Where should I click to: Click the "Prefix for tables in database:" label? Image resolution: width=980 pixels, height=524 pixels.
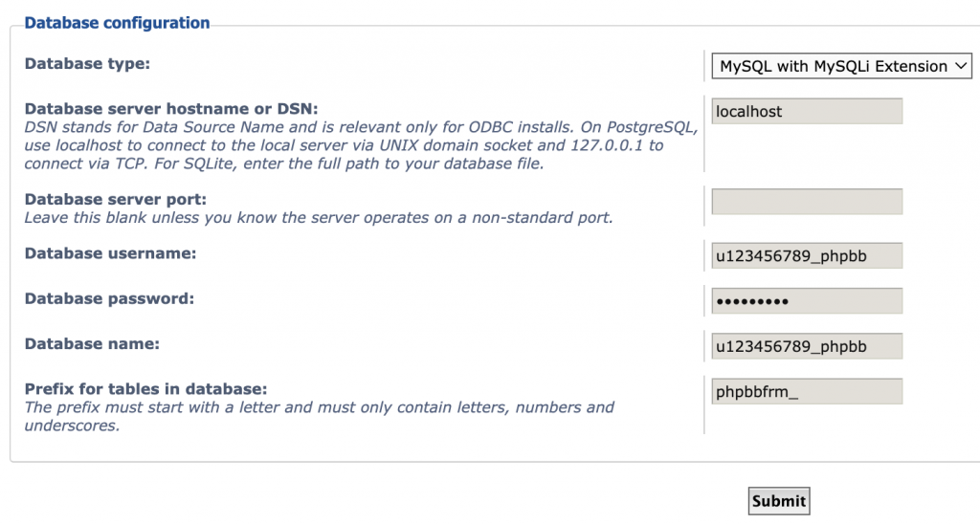point(145,389)
